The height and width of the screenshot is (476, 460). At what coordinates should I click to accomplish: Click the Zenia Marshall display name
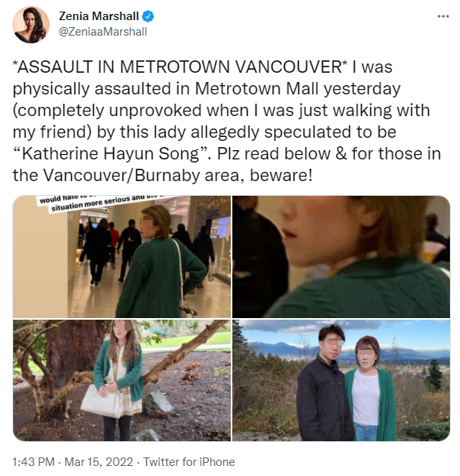99,16
